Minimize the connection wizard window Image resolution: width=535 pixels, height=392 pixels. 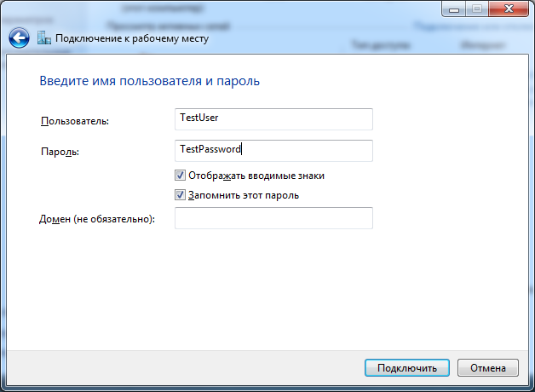coord(453,9)
